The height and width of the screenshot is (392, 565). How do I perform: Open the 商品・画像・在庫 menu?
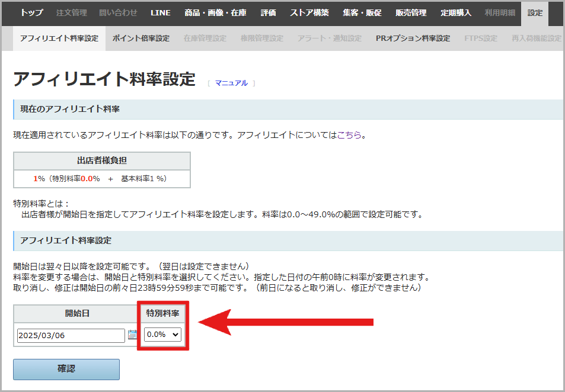pyautogui.click(x=215, y=13)
